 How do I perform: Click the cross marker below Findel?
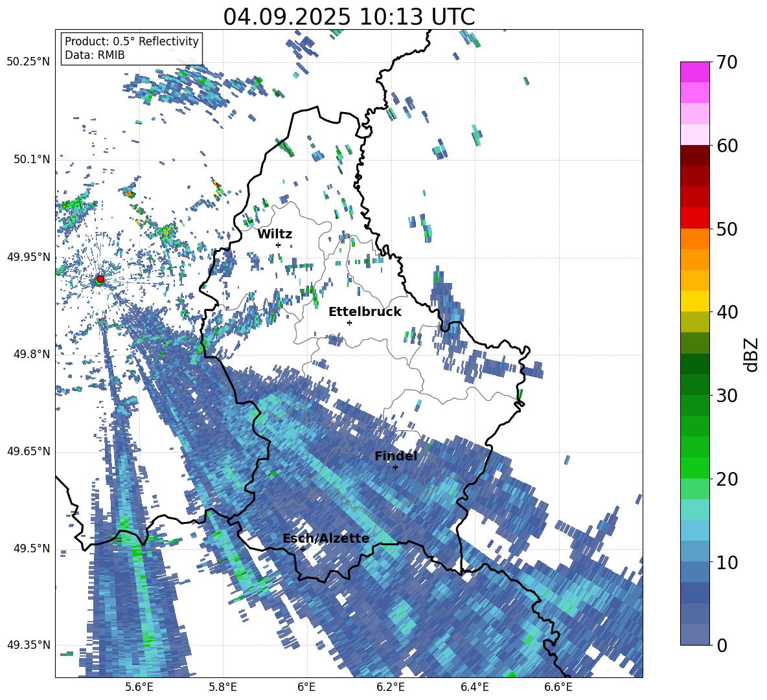point(395,468)
